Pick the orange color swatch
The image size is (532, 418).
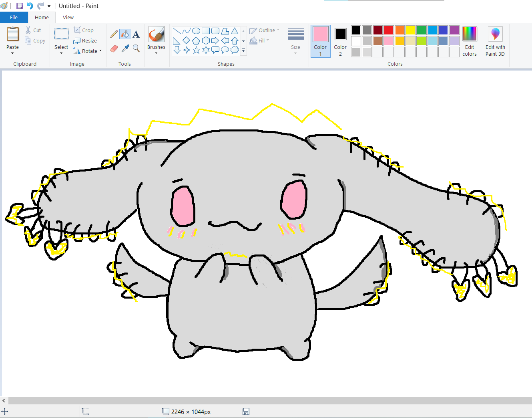point(400,30)
